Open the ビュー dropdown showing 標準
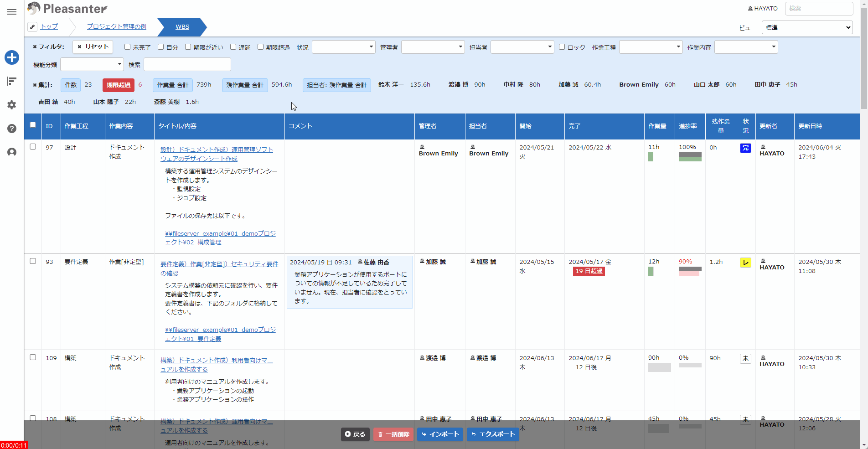Screen dimensions: 868x449 (x=807, y=27)
